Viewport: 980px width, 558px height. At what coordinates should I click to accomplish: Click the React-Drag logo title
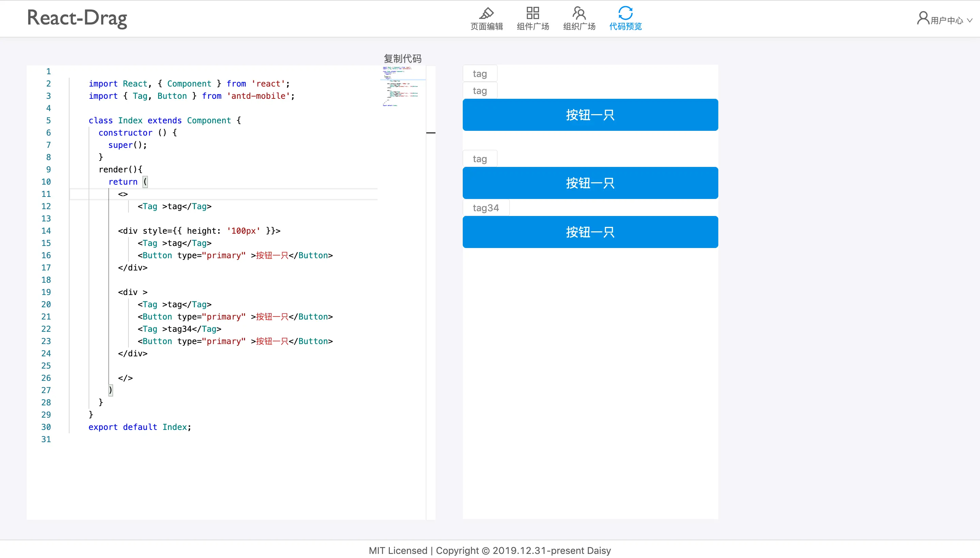(77, 18)
